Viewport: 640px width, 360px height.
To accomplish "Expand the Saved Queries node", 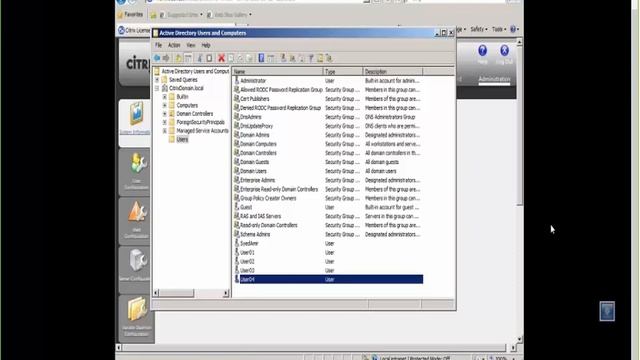I will [157, 80].
